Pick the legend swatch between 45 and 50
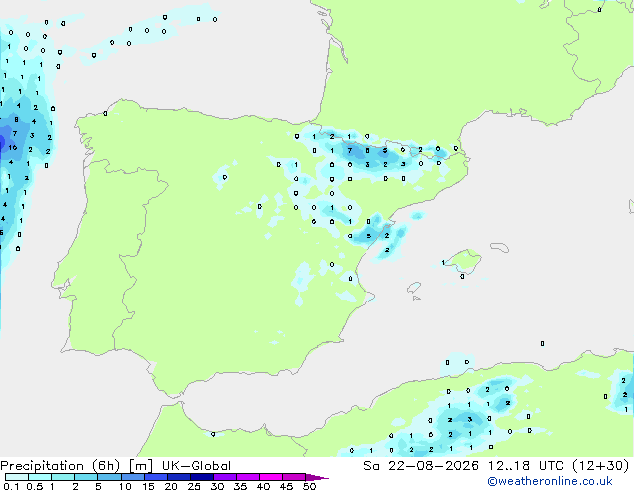Screen dimensions: 634x490 294,477
